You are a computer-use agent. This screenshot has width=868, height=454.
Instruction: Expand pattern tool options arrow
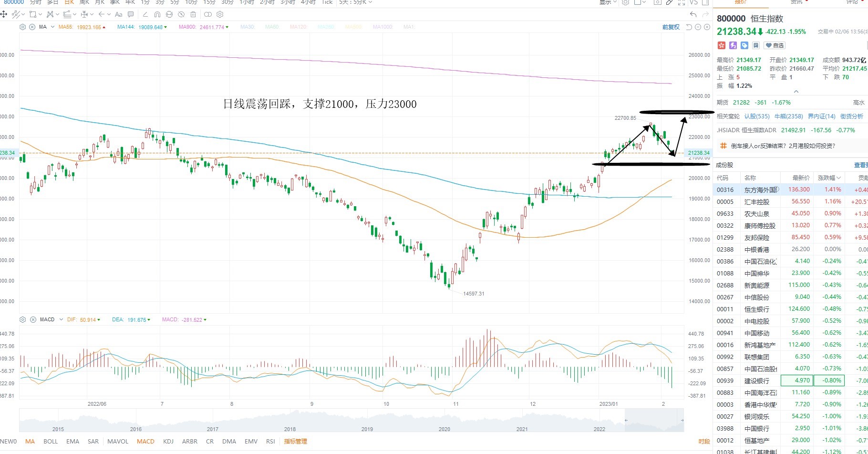click(x=57, y=15)
